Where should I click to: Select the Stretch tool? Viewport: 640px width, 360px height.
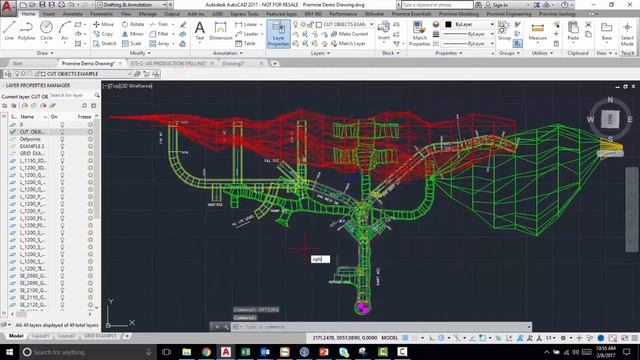click(104, 43)
